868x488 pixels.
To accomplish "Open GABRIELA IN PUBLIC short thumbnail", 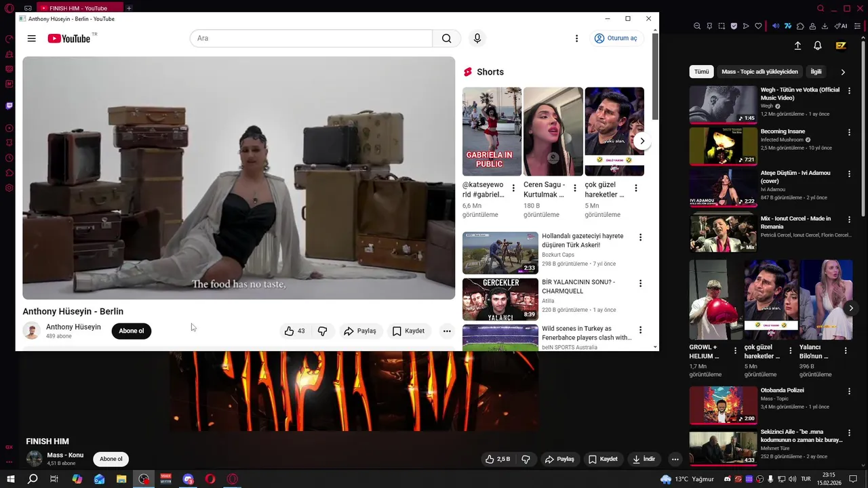I will click(x=492, y=131).
